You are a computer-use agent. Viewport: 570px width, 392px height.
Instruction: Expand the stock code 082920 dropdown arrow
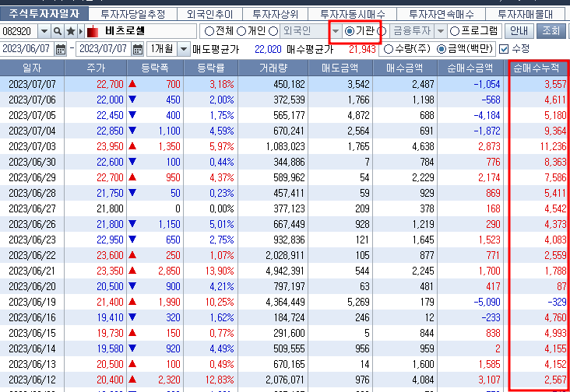pyautogui.click(x=44, y=31)
